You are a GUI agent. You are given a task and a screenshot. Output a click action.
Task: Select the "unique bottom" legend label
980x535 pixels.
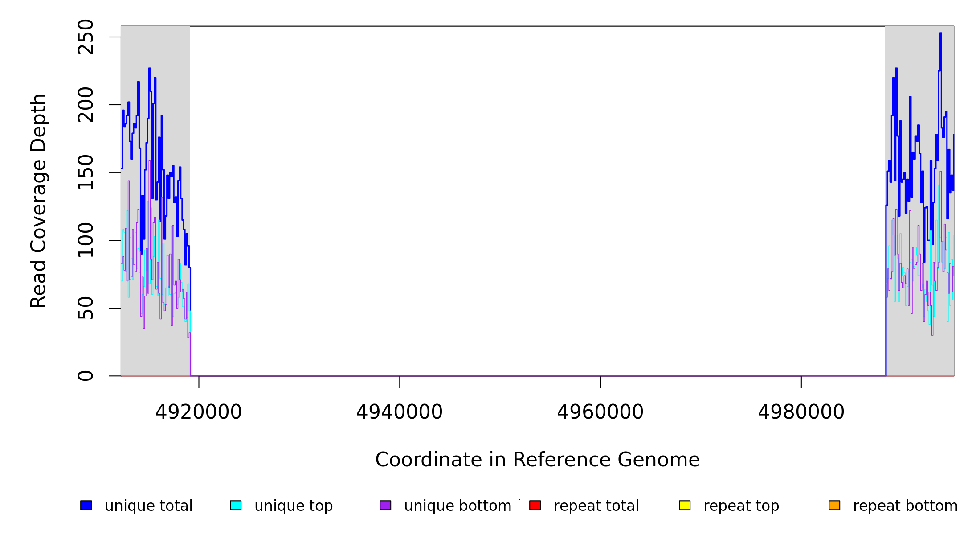tap(457, 506)
